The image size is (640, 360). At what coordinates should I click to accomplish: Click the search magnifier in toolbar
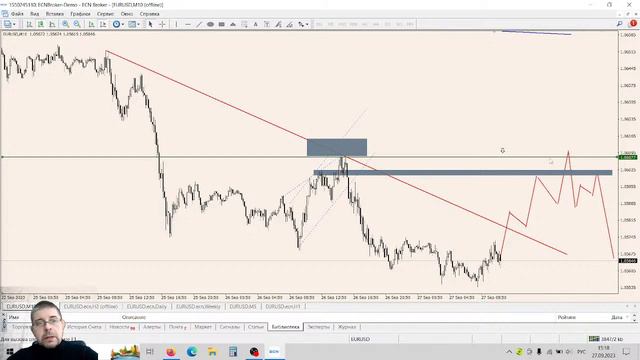click(x=620, y=24)
